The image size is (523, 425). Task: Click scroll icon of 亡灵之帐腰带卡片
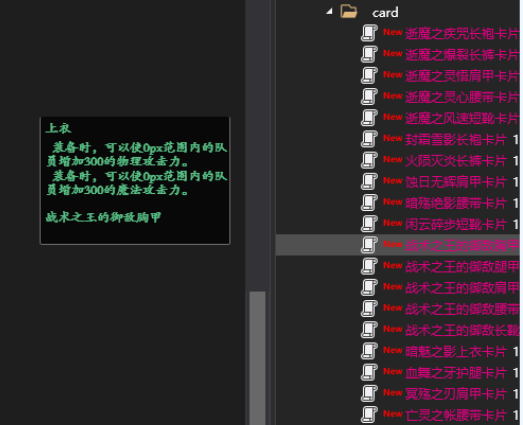click(369, 415)
